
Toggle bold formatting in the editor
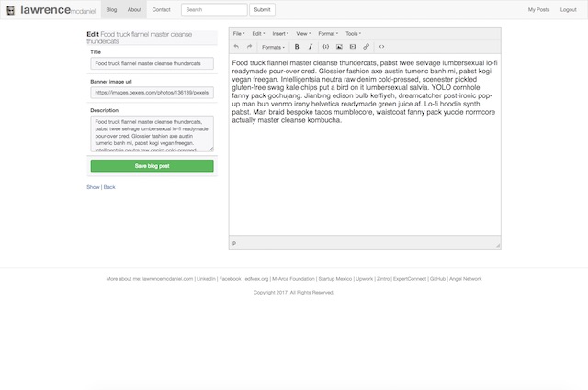[297, 47]
